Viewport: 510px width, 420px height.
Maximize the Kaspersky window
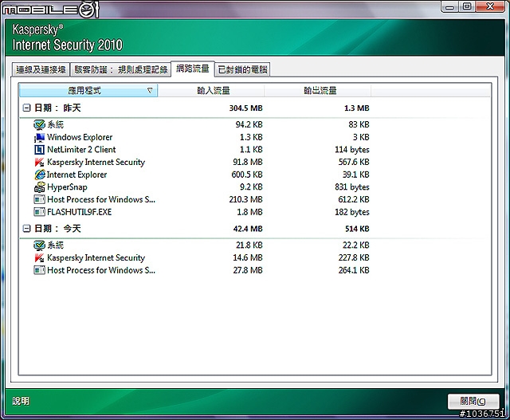(467, 6)
